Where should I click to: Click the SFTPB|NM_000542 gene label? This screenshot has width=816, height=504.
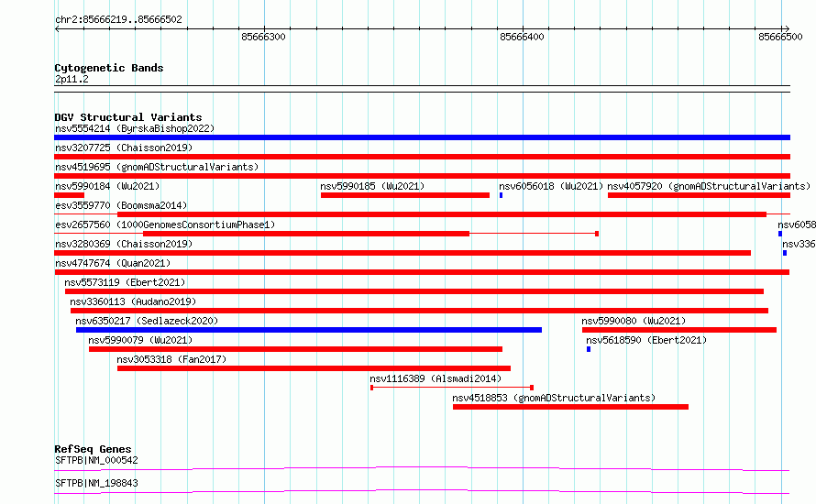click(97, 460)
